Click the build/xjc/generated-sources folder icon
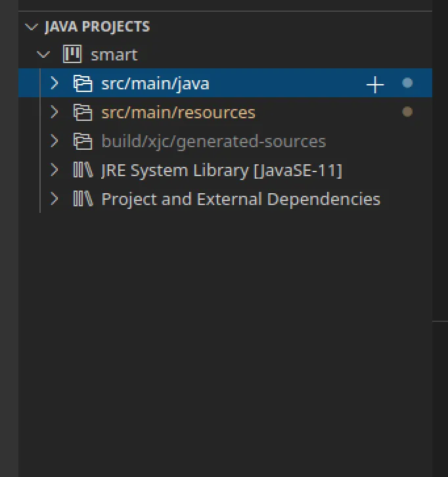 click(x=82, y=141)
